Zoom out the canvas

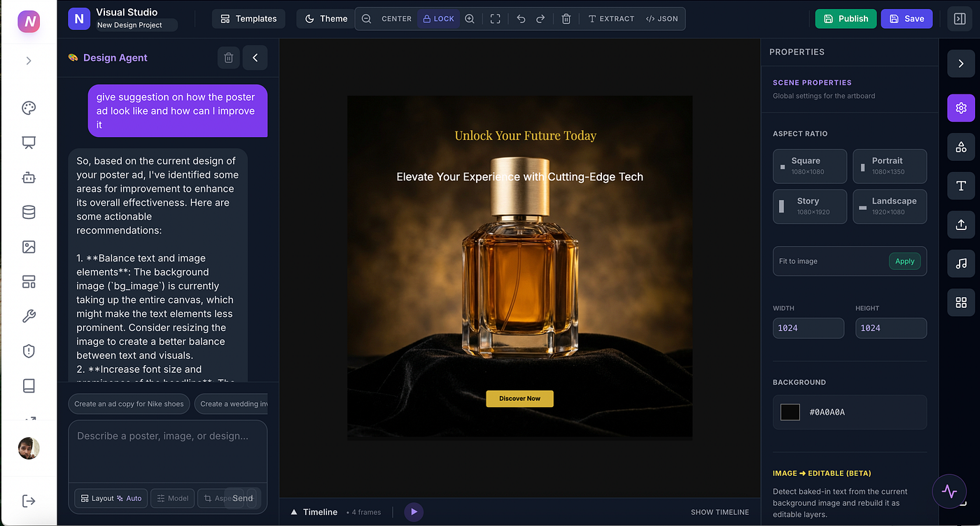[366, 19]
